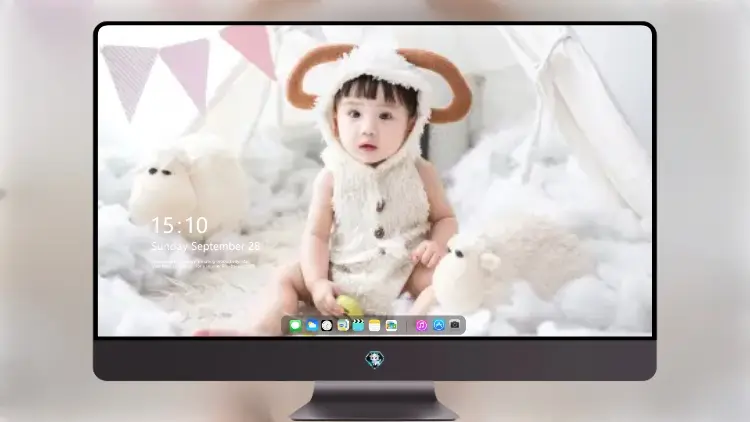Open the clapperboard video app in dock
The image size is (750, 422).
tap(358, 326)
